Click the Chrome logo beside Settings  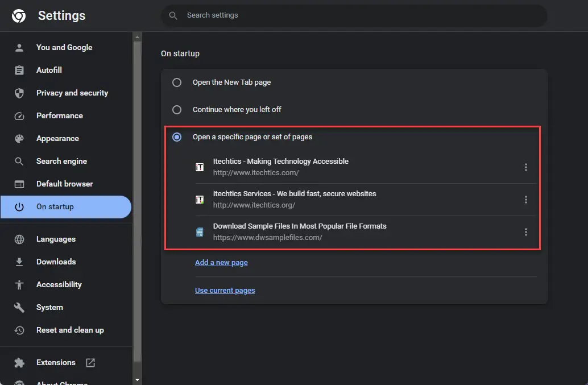(x=19, y=16)
